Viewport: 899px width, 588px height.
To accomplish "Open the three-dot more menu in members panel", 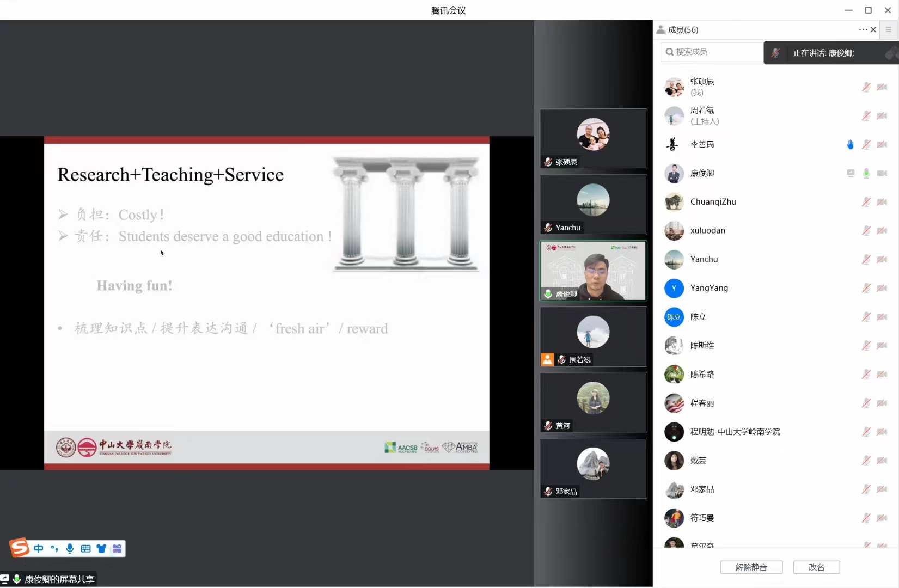I will 863,29.
